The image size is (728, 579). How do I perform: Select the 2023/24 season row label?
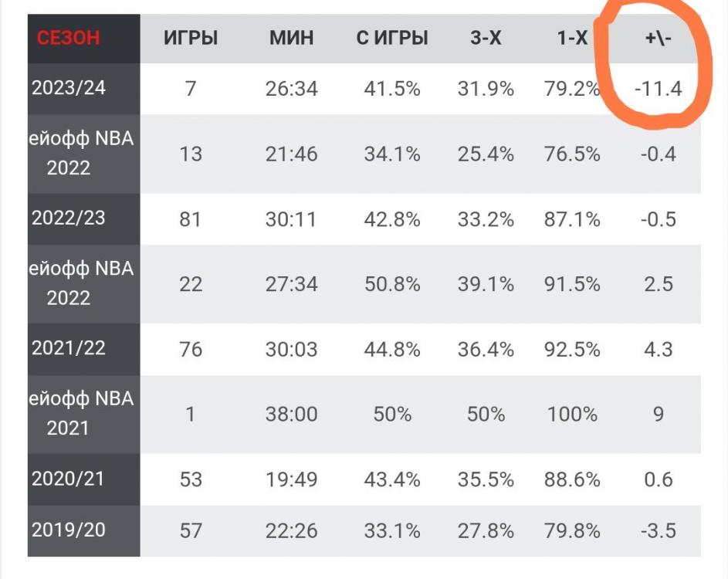click(69, 88)
